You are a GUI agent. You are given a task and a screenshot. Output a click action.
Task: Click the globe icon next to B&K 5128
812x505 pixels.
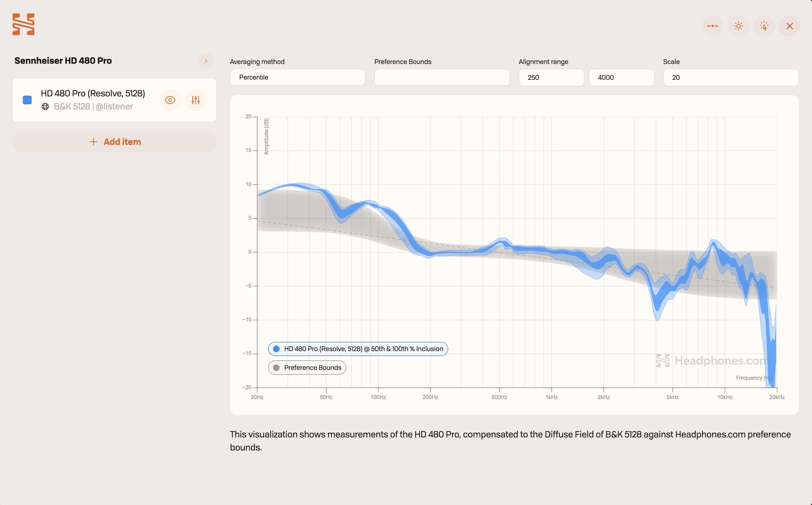(45, 107)
